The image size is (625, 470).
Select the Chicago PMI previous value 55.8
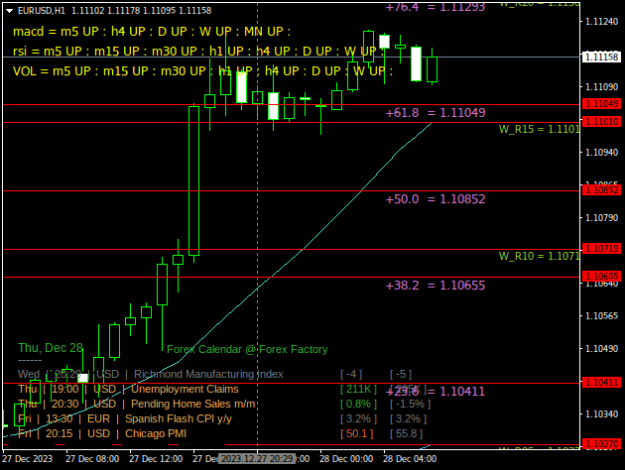click(x=406, y=434)
